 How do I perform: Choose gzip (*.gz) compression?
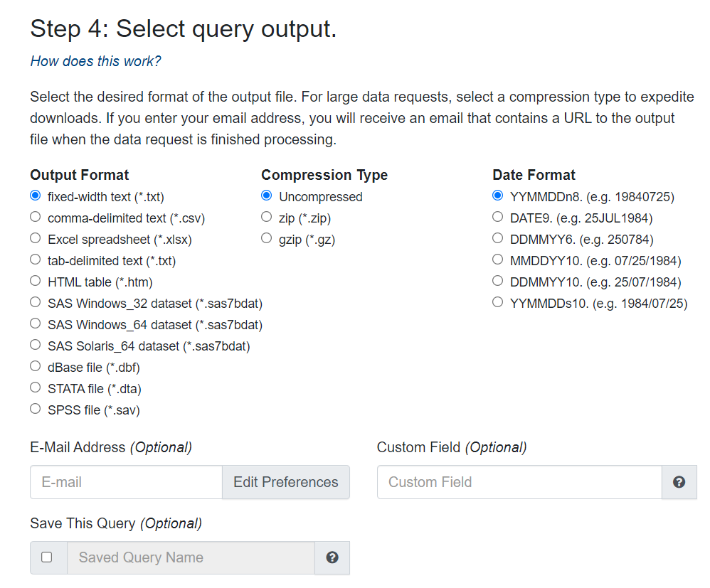(x=267, y=239)
